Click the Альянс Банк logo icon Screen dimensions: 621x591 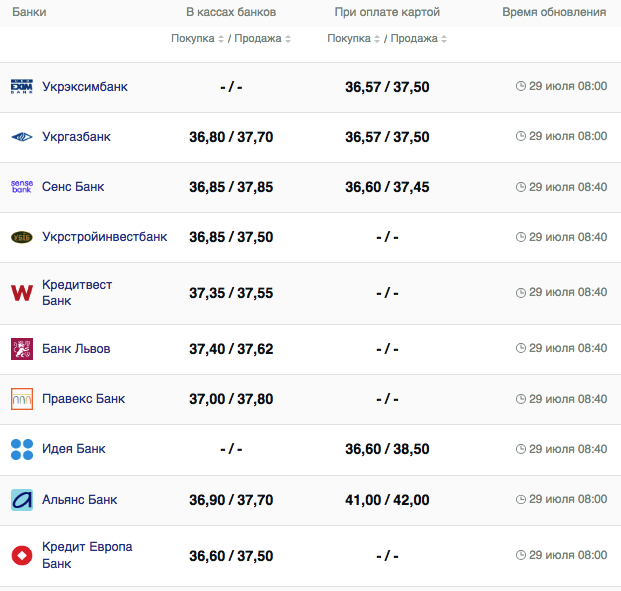click(22, 500)
